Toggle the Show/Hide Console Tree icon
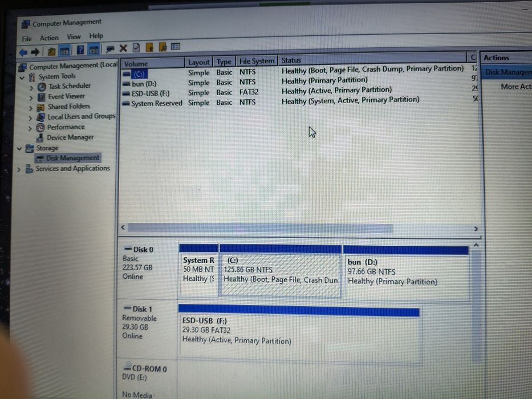The height and width of the screenshot is (399, 532). [64, 51]
